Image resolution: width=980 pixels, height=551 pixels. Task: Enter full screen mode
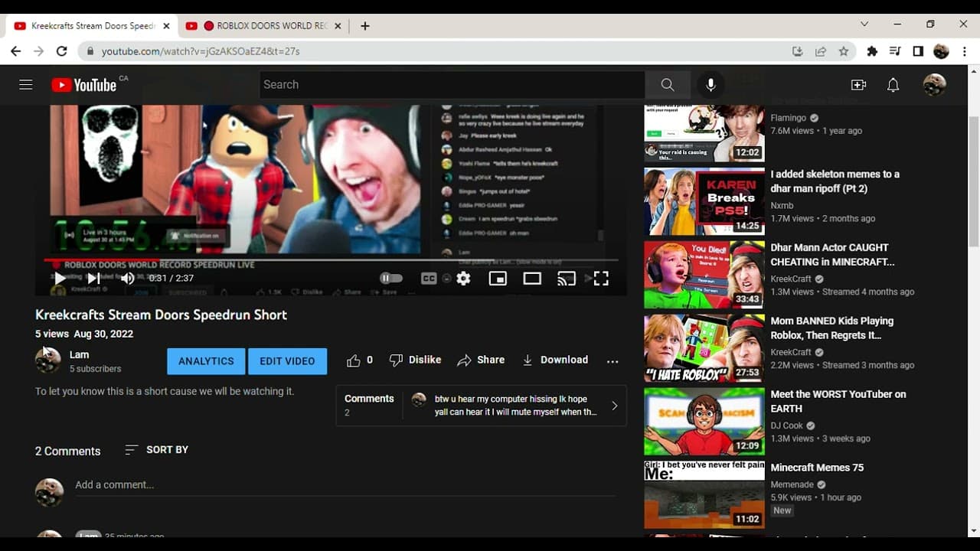(x=601, y=279)
